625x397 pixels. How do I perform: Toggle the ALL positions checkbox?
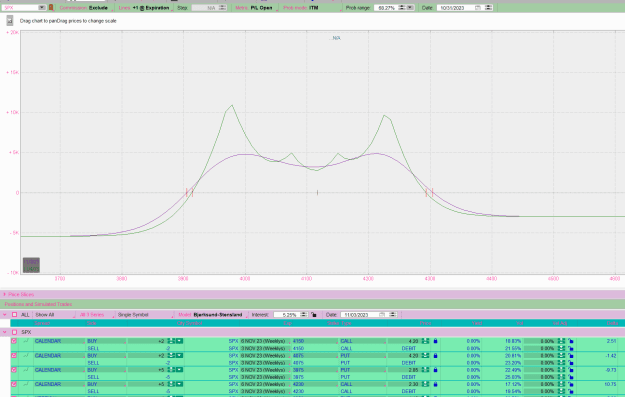tap(14, 314)
